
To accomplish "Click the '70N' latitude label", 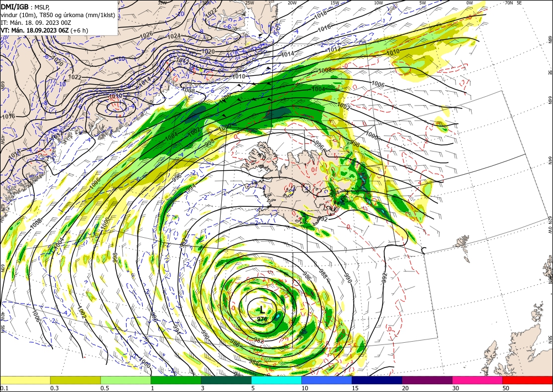I will click(509, 2).
